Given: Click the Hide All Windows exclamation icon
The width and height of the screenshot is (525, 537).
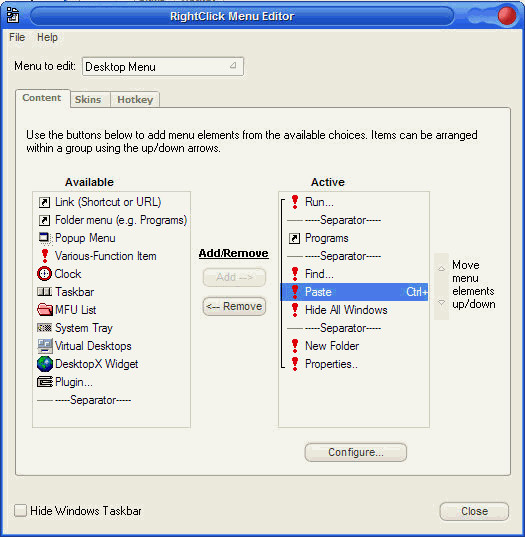Looking at the screenshot, I should pos(295,310).
